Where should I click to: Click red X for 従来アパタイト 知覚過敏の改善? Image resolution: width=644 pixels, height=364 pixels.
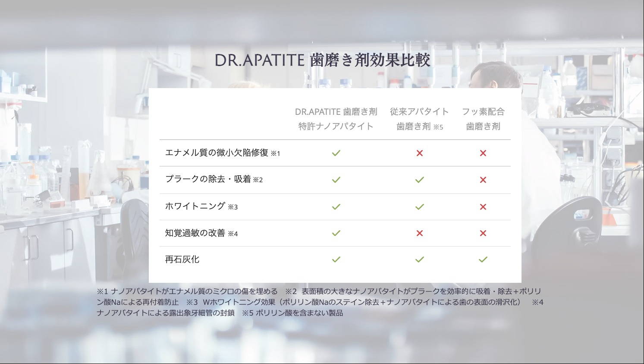pos(419,233)
